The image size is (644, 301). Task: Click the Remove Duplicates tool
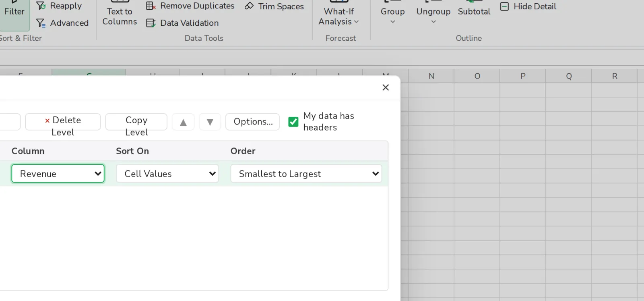(x=190, y=6)
